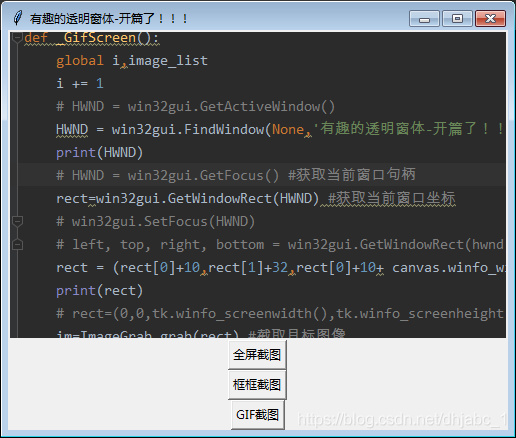
Task: Collapse the def _GifScreen fold marker
Action: pyautogui.click(x=17, y=37)
